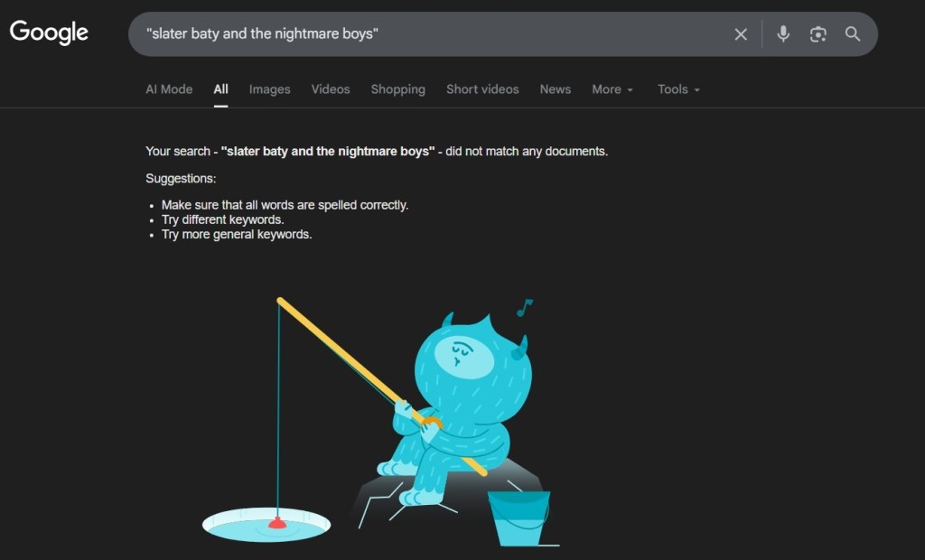
Task: Click the bold quoted query in no-results message
Action: [x=327, y=152]
